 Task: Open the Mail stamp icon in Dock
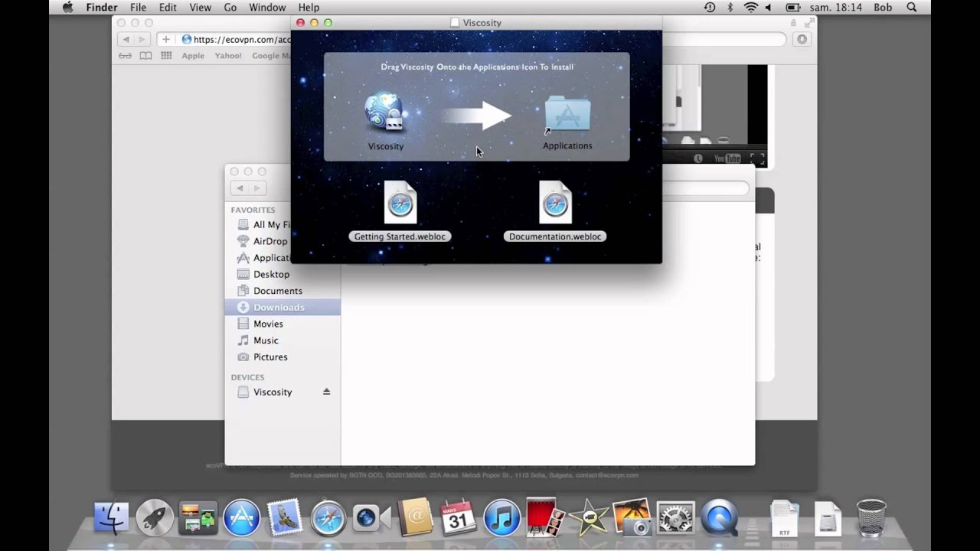[284, 518]
